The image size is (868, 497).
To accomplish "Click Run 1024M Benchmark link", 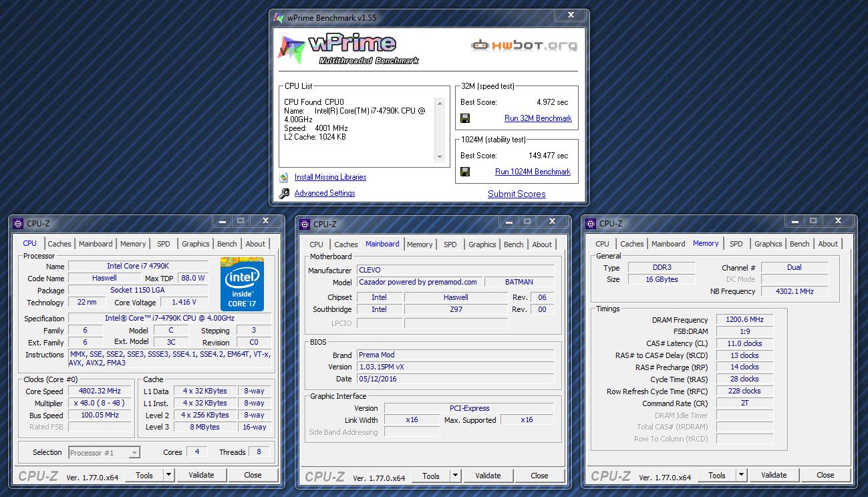I will pyautogui.click(x=533, y=172).
